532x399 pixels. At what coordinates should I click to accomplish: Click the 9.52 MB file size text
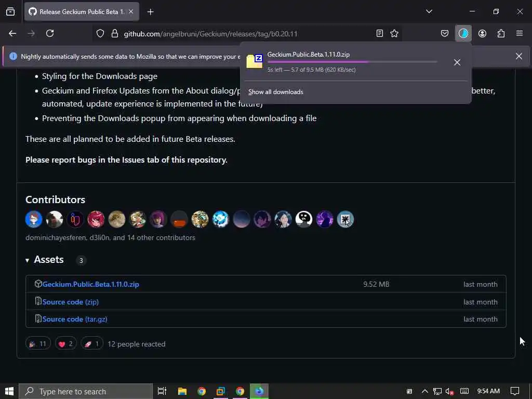[376, 284]
